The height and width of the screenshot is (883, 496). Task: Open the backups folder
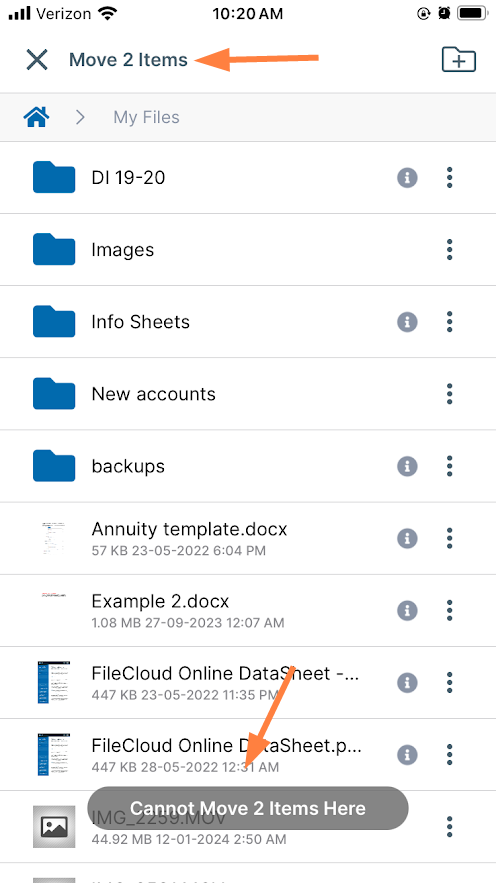[248, 466]
